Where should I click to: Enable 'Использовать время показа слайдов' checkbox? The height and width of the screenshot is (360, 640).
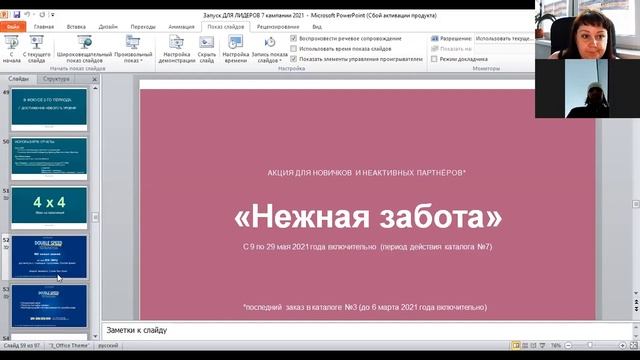point(293,49)
